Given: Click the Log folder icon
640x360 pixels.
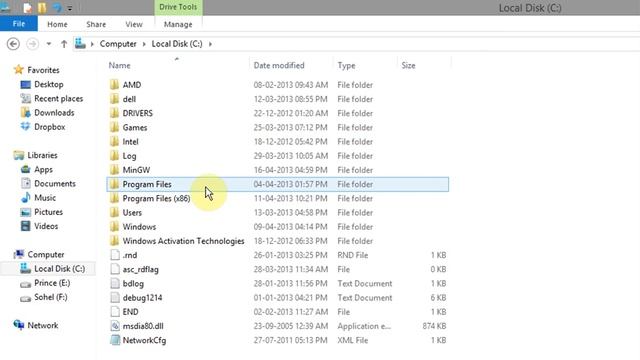Looking at the screenshot, I should click(x=115, y=156).
